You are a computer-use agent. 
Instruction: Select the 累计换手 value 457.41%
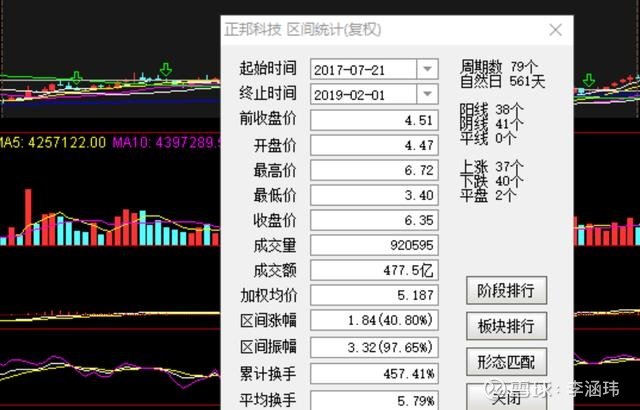pyautogui.click(x=374, y=374)
